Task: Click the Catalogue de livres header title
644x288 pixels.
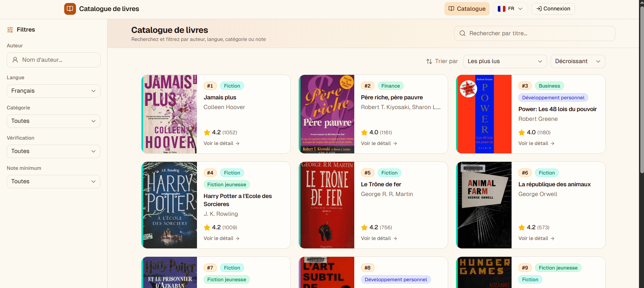Action: click(x=109, y=9)
